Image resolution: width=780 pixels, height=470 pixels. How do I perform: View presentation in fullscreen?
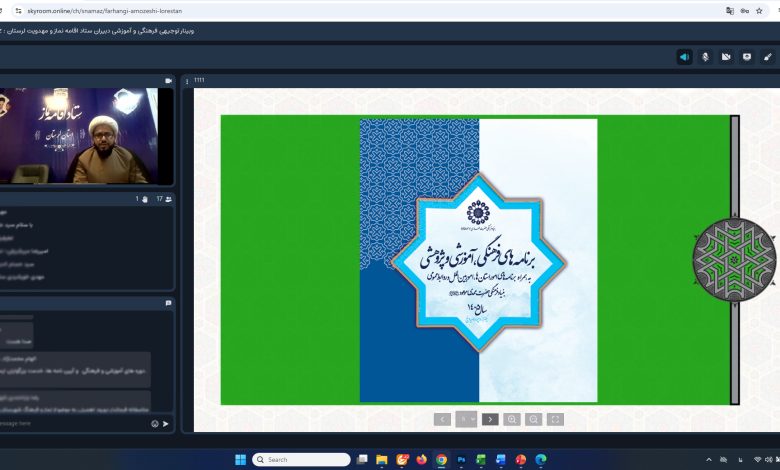555,419
